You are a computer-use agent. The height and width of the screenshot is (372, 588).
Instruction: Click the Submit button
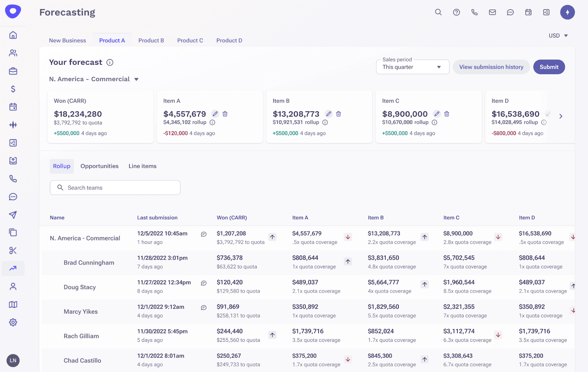pyautogui.click(x=549, y=67)
